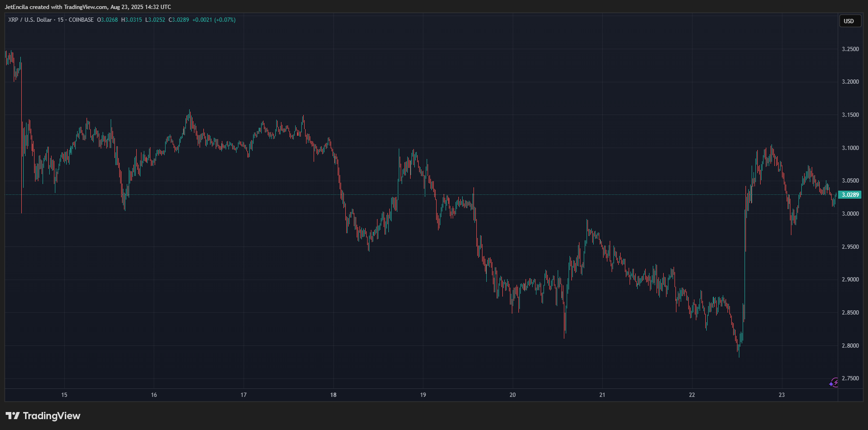Click the XRP / U.S. Dollar symbol title
Image resolution: width=868 pixels, height=430 pixels.
point(30,20)
